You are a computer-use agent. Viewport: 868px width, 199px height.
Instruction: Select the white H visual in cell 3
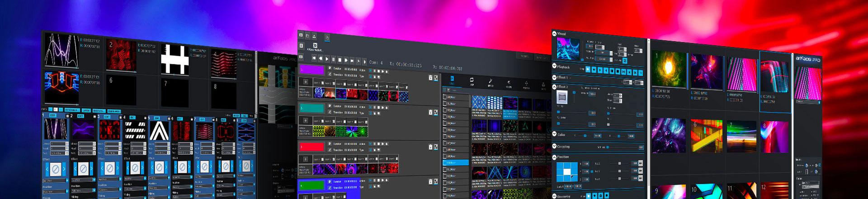point(175,59)
